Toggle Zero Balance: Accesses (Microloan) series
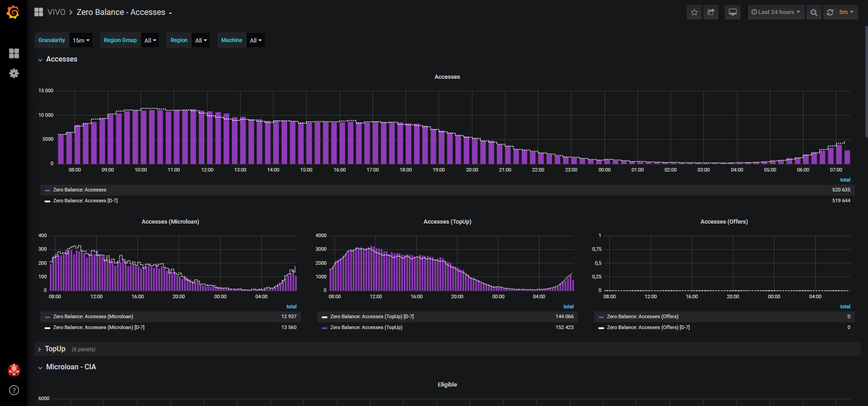The height and width of the screenshot is (406, 868). (93, 316)
